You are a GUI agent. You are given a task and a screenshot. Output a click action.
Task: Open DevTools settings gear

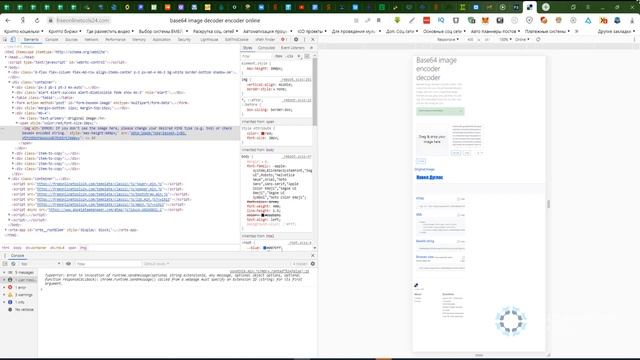[x=296, y=40]
